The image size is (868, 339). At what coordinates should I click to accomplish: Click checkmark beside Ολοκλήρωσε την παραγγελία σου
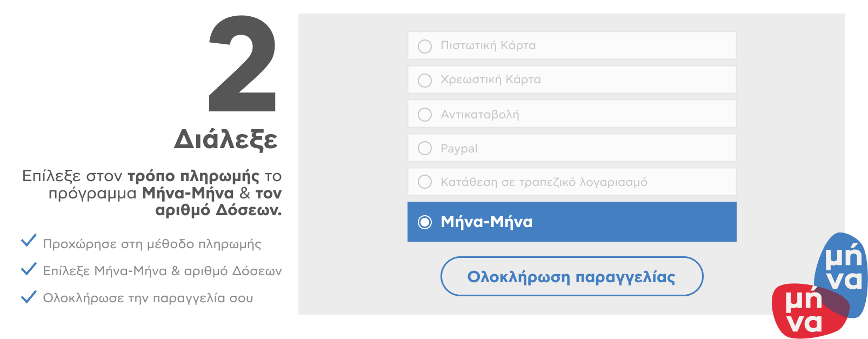click(28, 296)
